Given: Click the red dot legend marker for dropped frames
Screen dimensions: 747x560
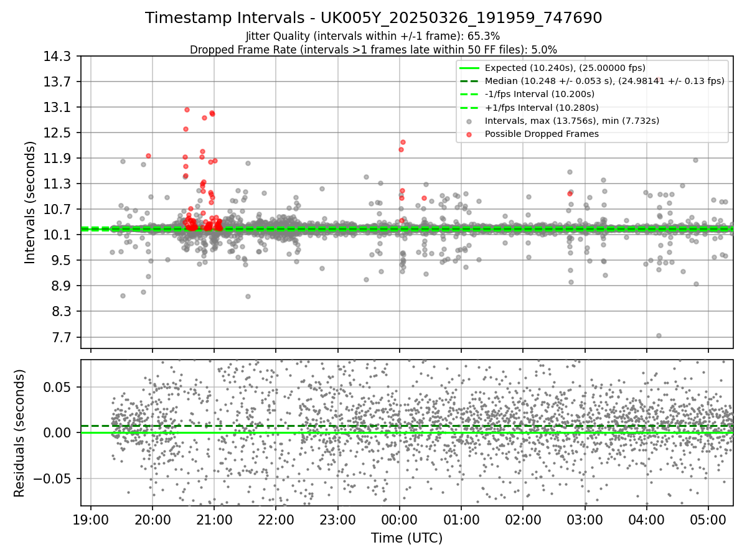Looking at the screenshot, I should tap(469, 134).
